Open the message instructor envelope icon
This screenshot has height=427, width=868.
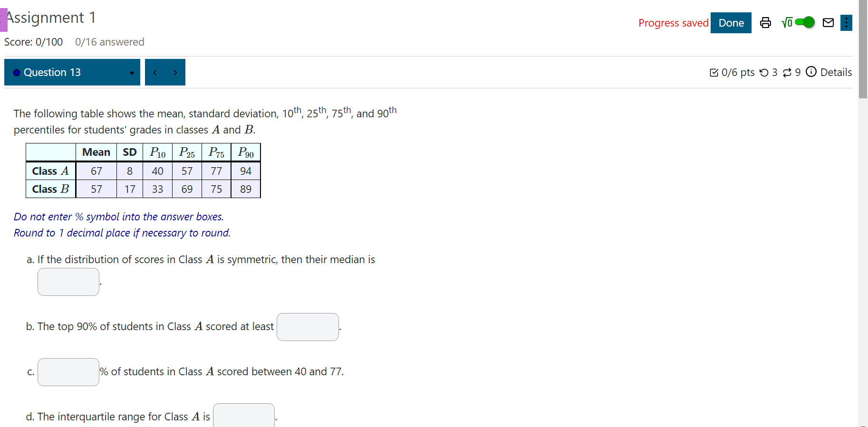pyautogui.click(x=828, y=22)
